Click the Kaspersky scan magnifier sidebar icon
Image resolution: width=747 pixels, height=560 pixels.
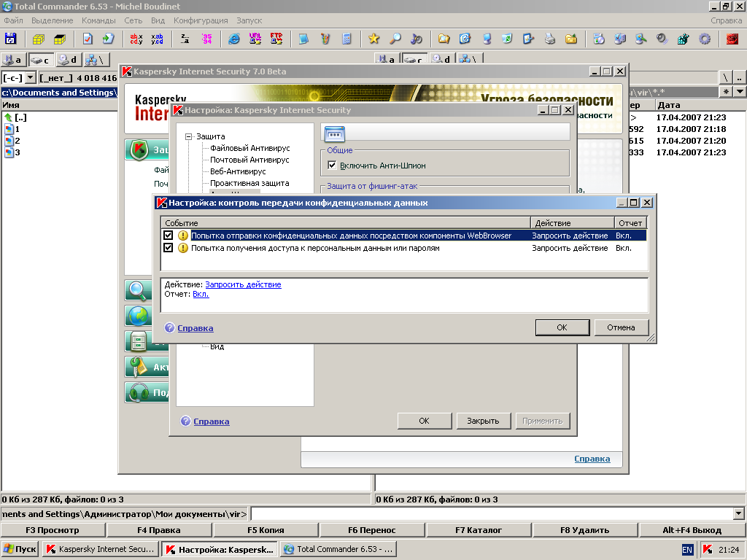pos(138,289)
